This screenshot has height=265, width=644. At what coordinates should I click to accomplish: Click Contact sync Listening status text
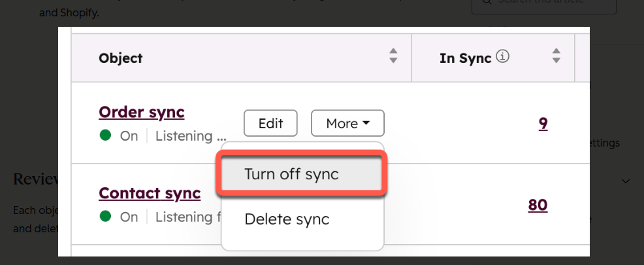(x=184, y=217)
